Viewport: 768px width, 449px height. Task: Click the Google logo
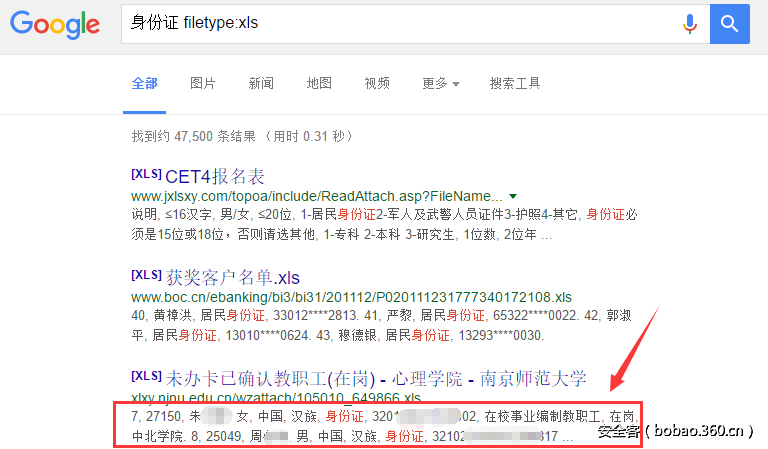pos(55,24)
